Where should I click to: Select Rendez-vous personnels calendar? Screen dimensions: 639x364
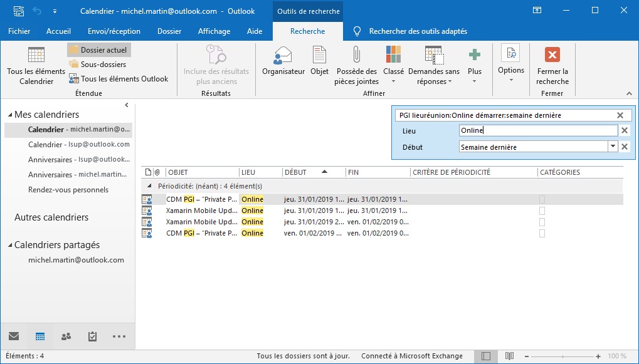tap(68, 190)
